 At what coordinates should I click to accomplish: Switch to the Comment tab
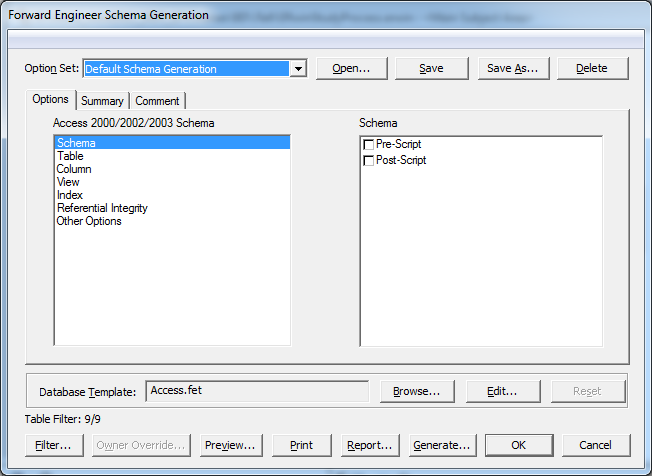[x=157, y=101]
